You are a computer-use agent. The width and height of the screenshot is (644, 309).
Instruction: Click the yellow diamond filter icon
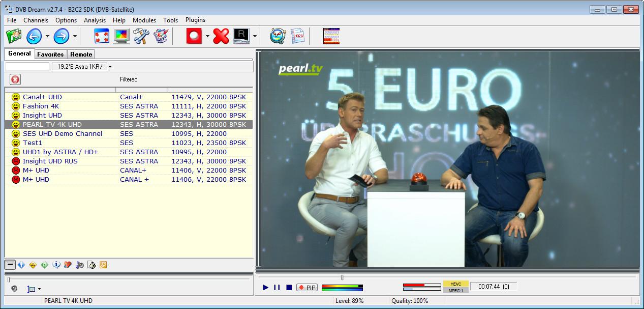[x=33, y=265]
